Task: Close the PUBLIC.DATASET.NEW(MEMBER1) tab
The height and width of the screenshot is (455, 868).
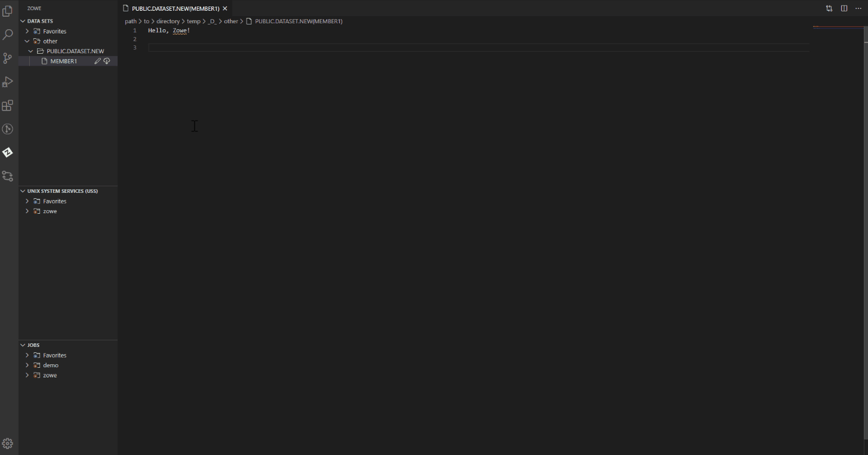Action: pyautogui.click(x=225, y=8)
